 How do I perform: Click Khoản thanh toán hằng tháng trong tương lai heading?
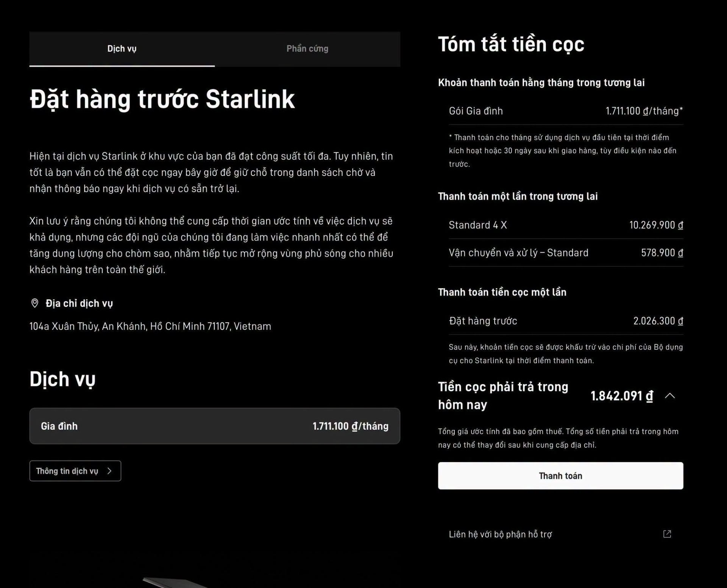click(x=541, y=82)
